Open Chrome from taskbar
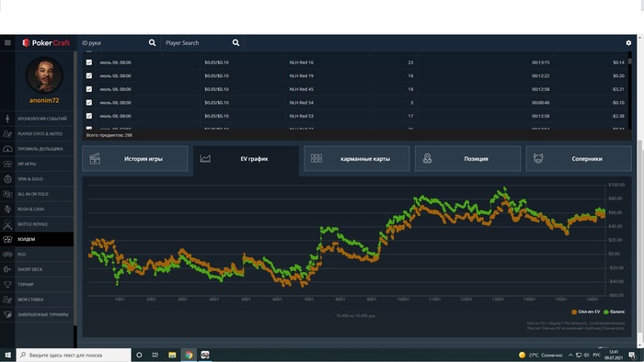The width and height of the screenshot is (644, 362). 189,355
